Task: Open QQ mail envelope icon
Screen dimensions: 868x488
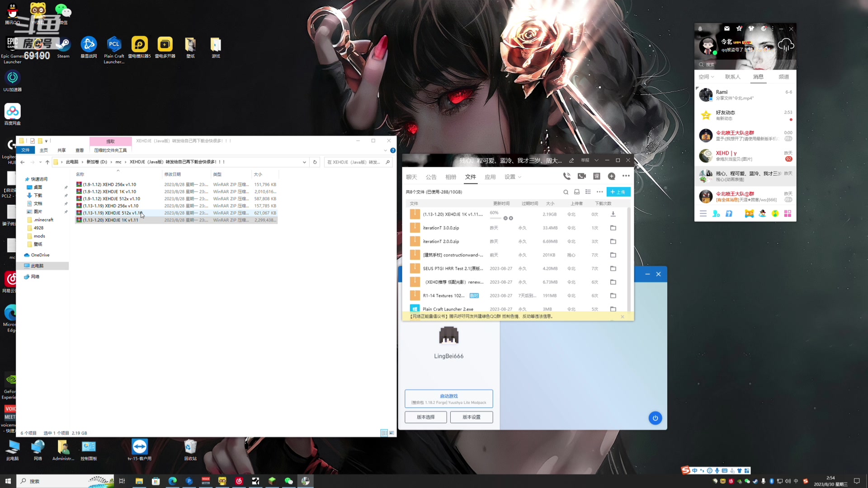Action: [x=727, y=28]
